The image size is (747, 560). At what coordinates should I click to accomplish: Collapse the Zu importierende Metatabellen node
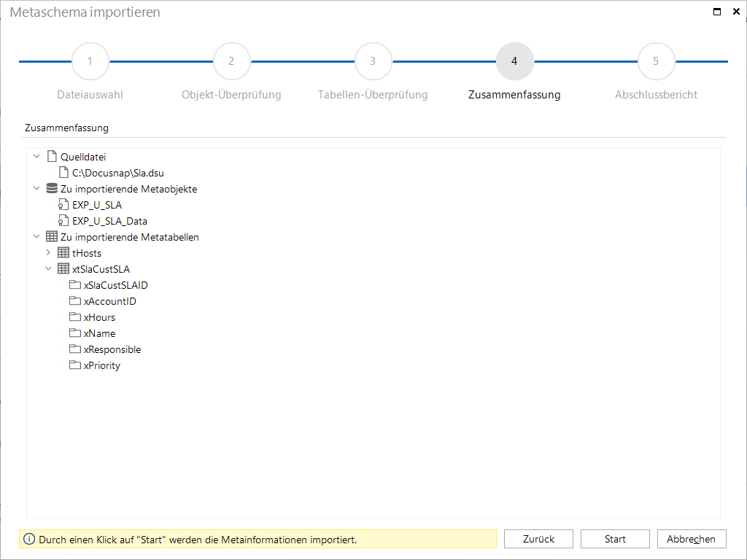tap(36, 236)
